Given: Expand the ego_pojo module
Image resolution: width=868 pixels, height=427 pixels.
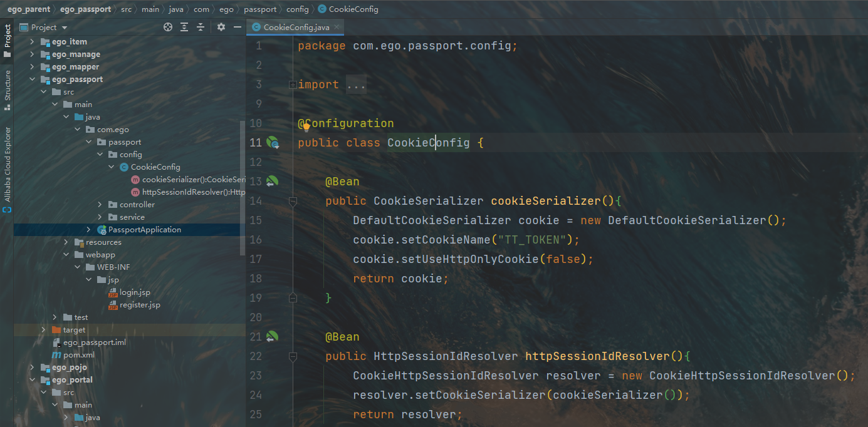Looking at the screenshot, I should (x=32, y=368).
